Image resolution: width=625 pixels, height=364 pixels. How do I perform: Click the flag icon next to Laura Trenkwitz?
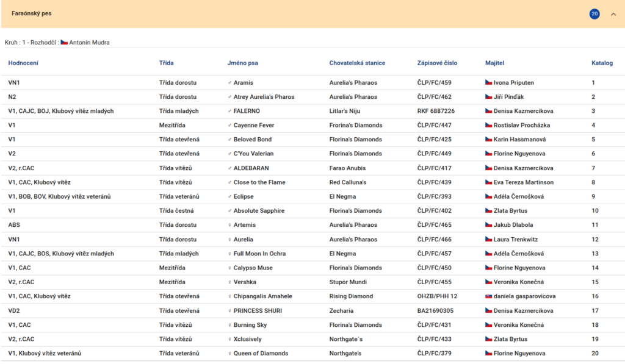[489, 240]
